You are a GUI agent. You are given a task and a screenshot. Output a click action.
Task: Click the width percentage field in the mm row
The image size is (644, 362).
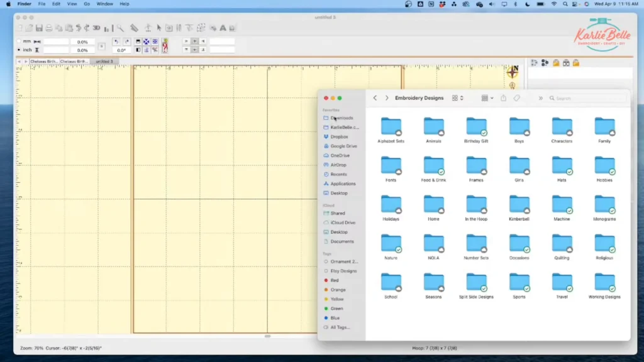click(x=82, y=42)
